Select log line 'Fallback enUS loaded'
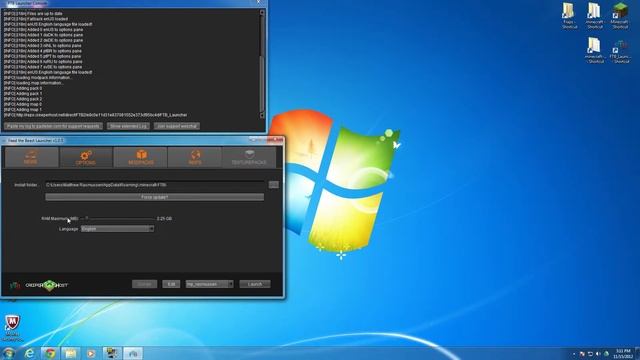 36,19
